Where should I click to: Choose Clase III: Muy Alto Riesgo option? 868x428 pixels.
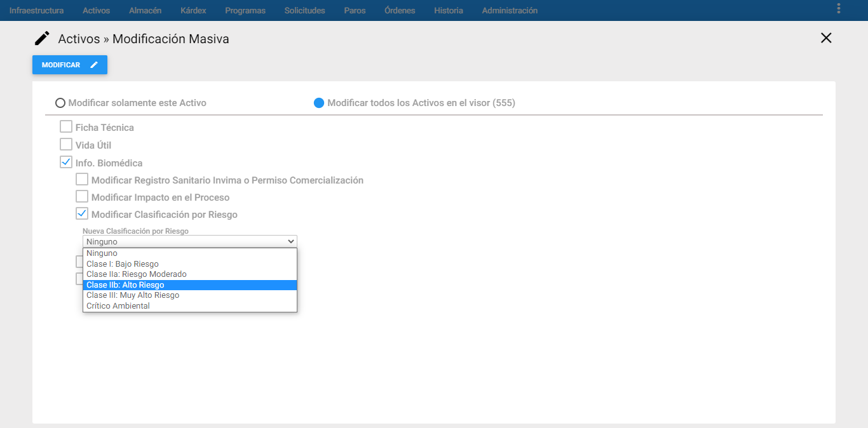pos(189,295)
